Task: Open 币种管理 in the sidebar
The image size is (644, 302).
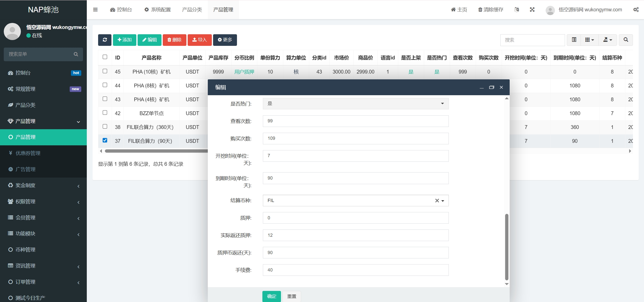Action: [25, 250]
